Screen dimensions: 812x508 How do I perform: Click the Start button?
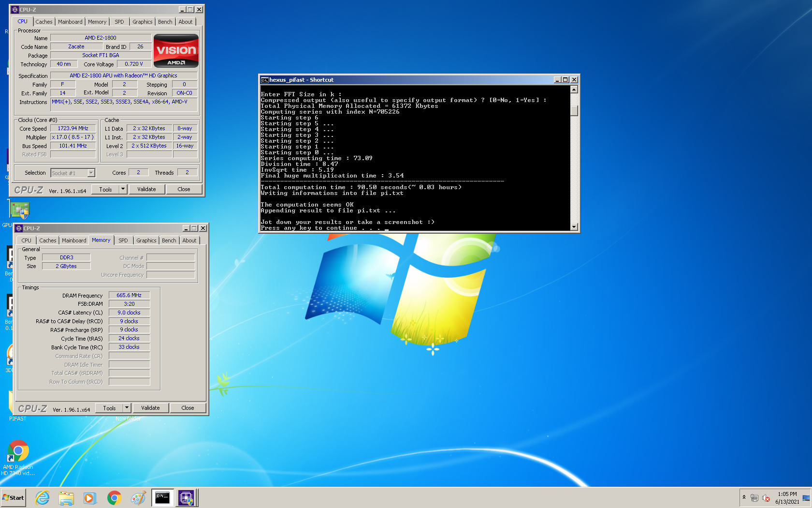point(14,497)
